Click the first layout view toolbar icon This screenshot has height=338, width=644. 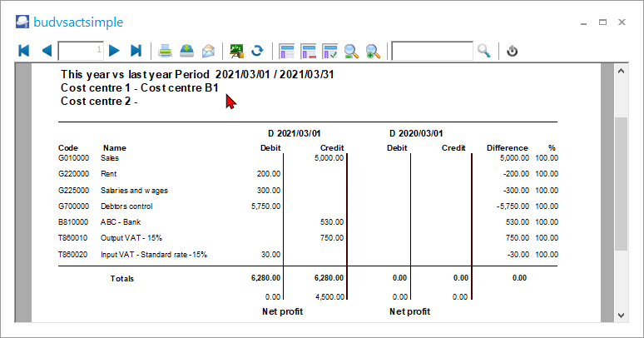287,51
